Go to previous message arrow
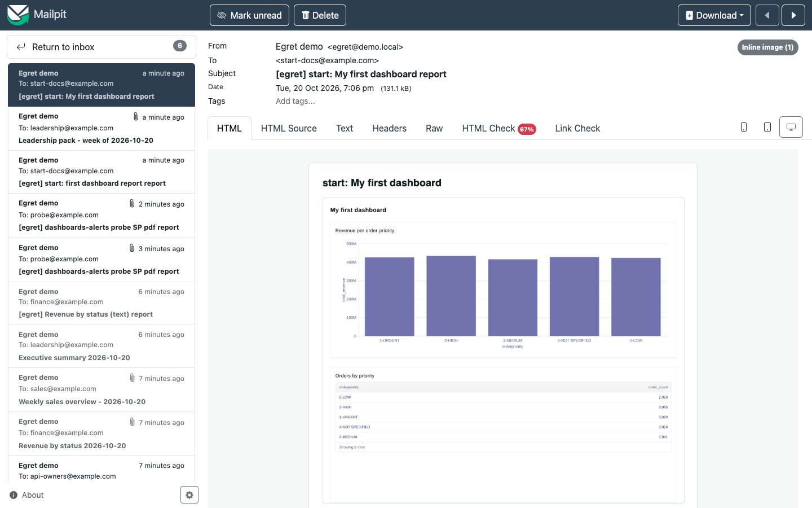The image size is (812, 508). [x=767, y=15]
